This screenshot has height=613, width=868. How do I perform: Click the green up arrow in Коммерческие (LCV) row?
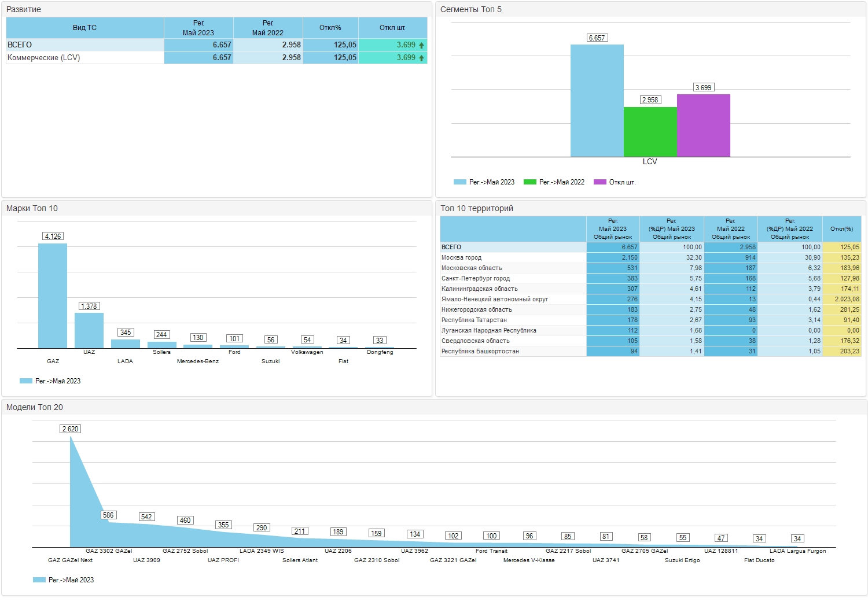pos(421,58)
